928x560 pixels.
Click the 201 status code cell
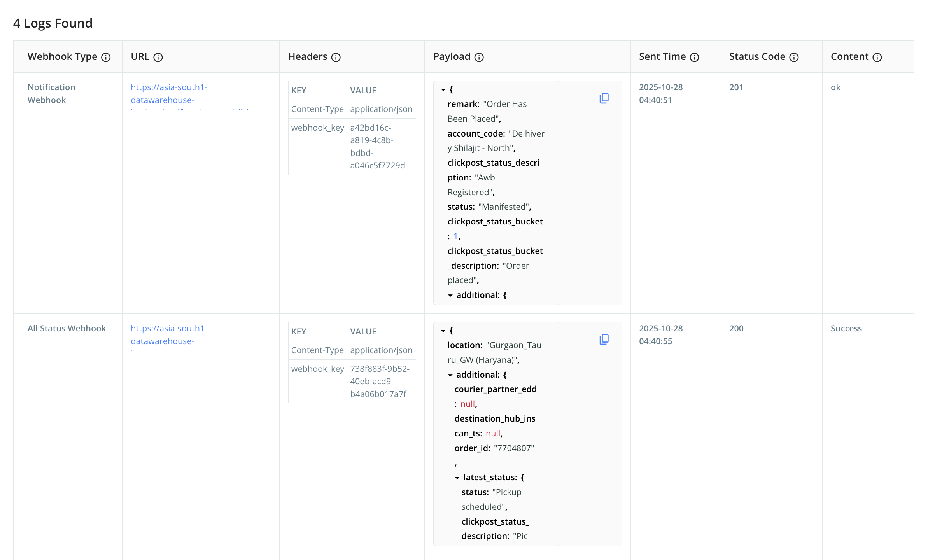point(736,87)
